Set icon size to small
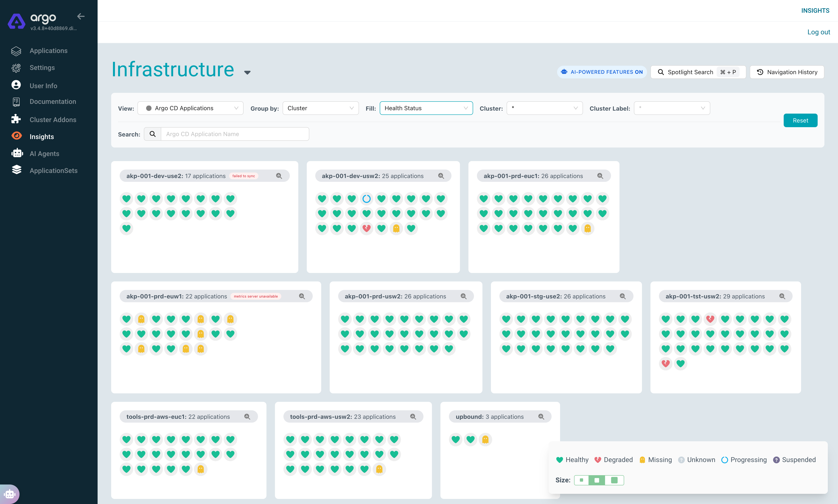The image size is (838, 504). [x=582, y=480]
